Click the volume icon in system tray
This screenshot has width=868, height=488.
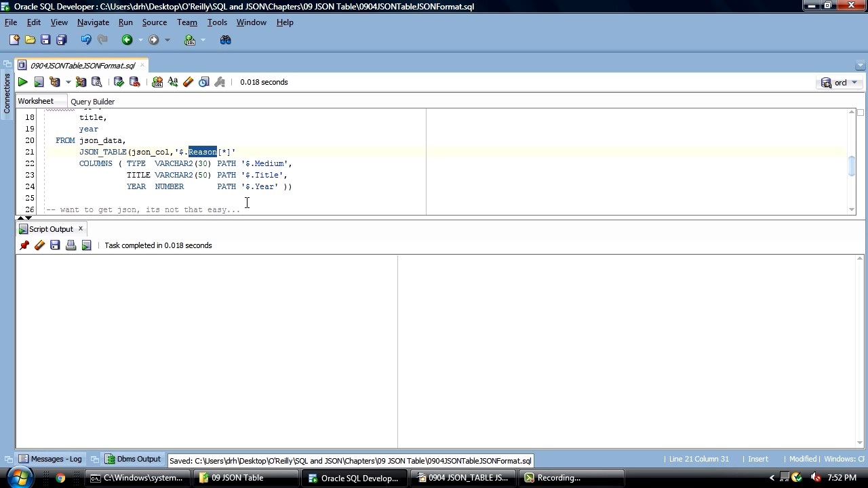point(815,478)
